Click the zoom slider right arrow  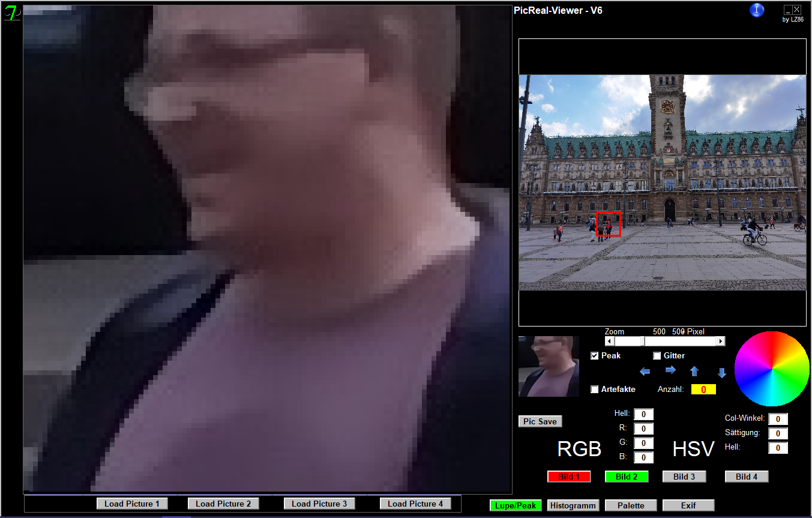721,341
